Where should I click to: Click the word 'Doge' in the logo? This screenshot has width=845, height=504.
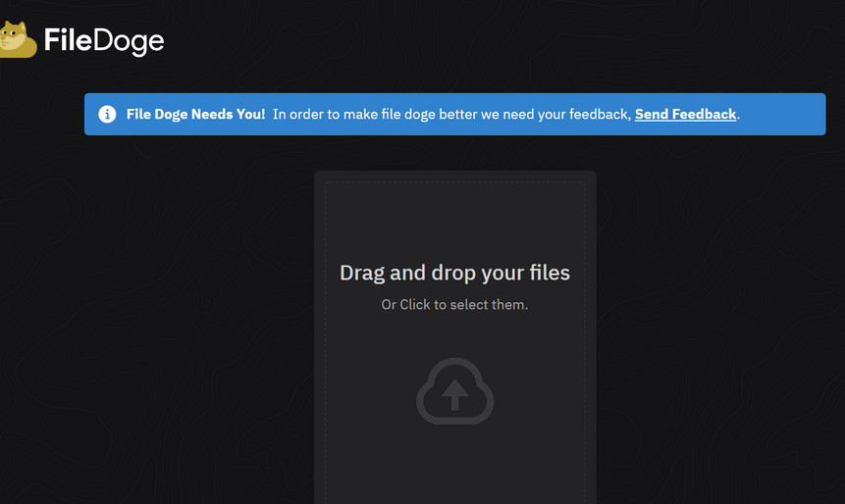click(128, 41)
